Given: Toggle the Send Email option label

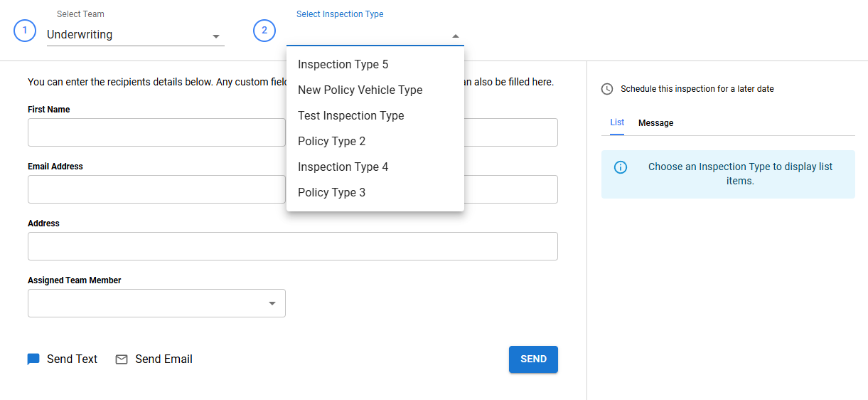Looking at the screenshot, I should coord(164,359).
